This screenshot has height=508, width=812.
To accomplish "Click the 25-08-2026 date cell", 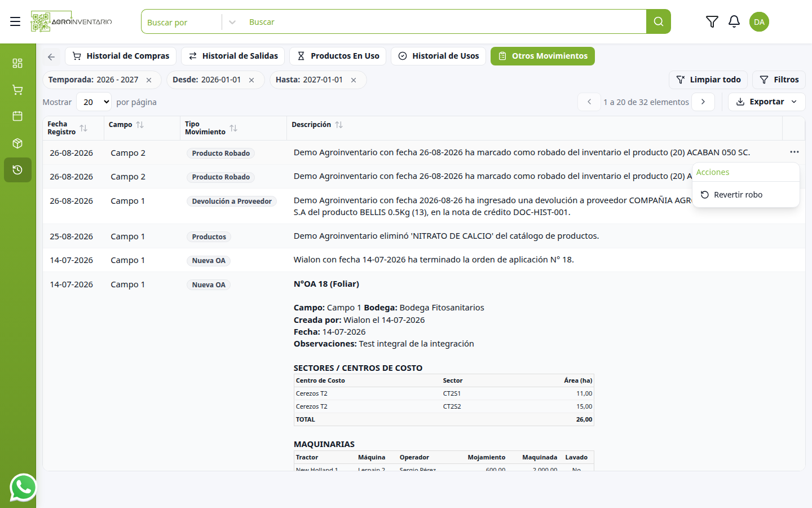I will (72, 237).
